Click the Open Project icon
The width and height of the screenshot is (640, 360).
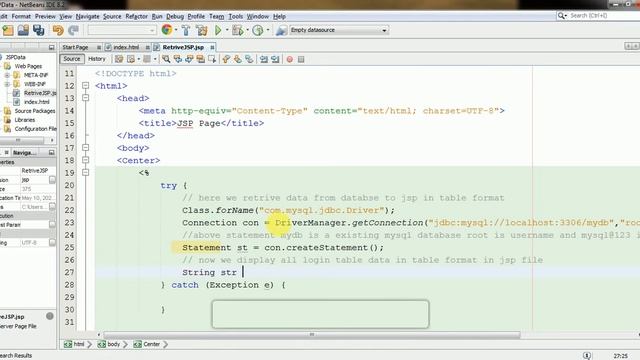coord(23,30)
